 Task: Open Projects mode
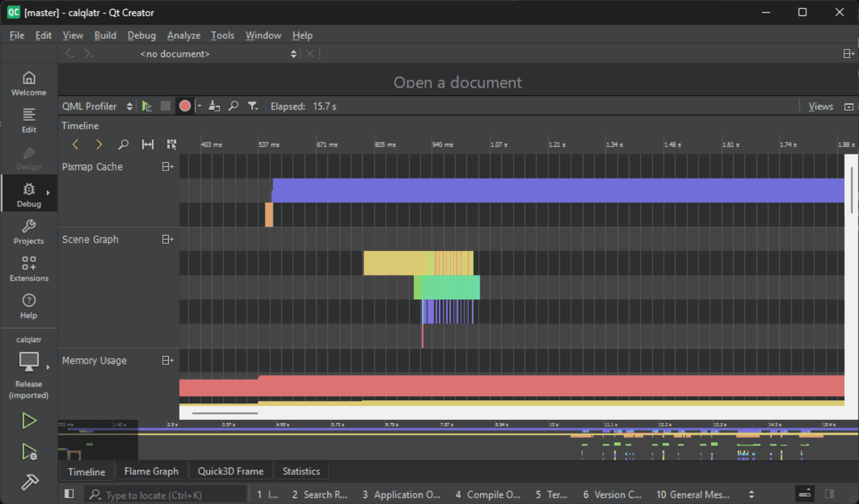click(x=29, y=231)
